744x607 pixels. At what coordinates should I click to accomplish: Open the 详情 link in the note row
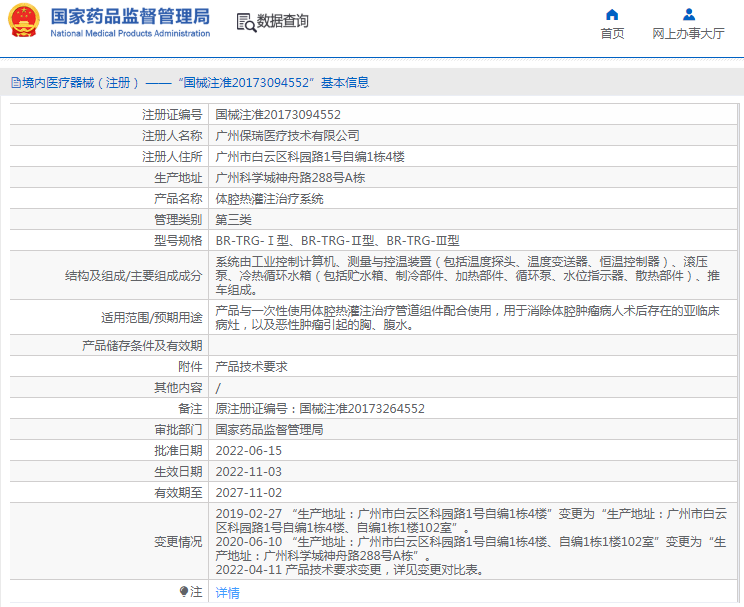pyautogui.click(x=228, y=593)
